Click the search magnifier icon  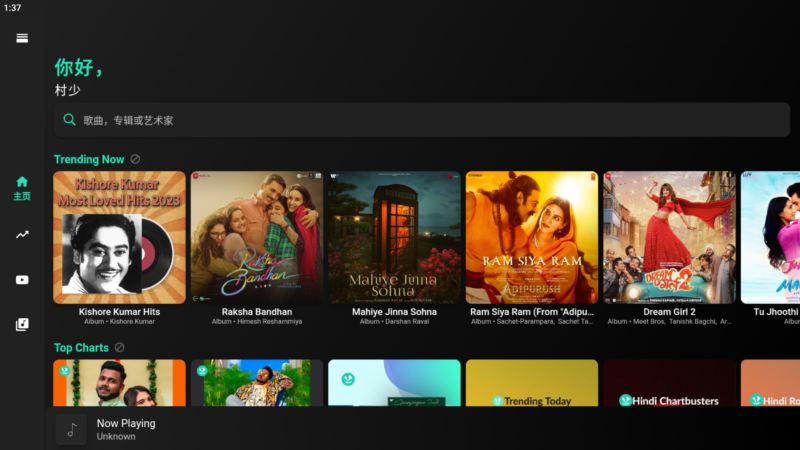coord(69,120)
